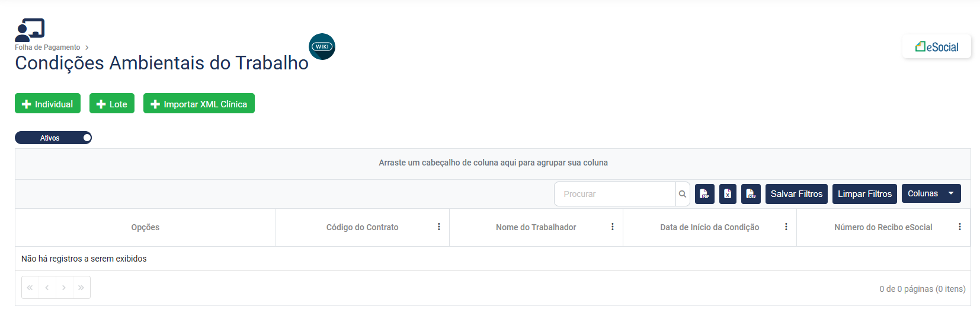
Task: Click Importar XML Clínica
Action: 199,103
